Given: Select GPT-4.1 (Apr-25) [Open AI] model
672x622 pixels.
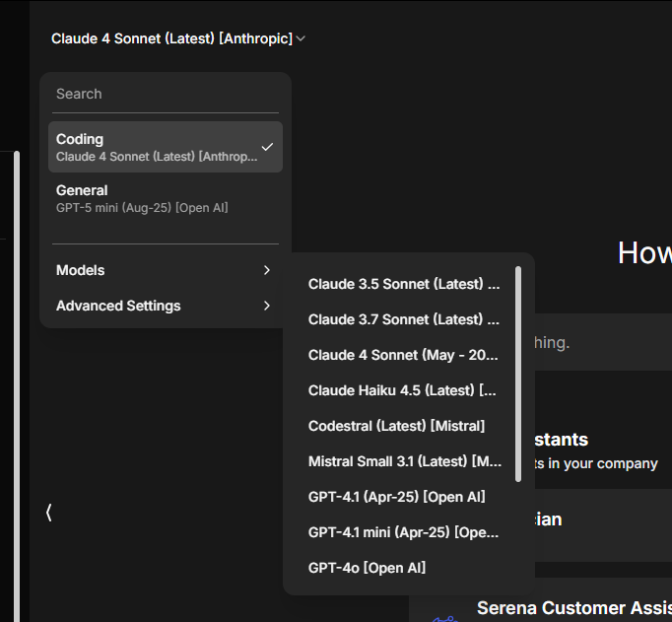Looking at the screenshot, I should (396, 497).
